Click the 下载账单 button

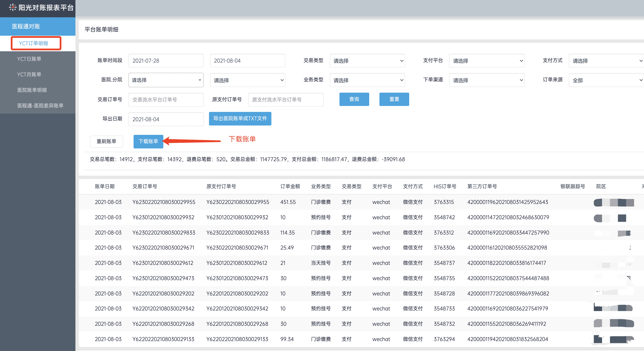pyautogui.click(x=148, y=141)
